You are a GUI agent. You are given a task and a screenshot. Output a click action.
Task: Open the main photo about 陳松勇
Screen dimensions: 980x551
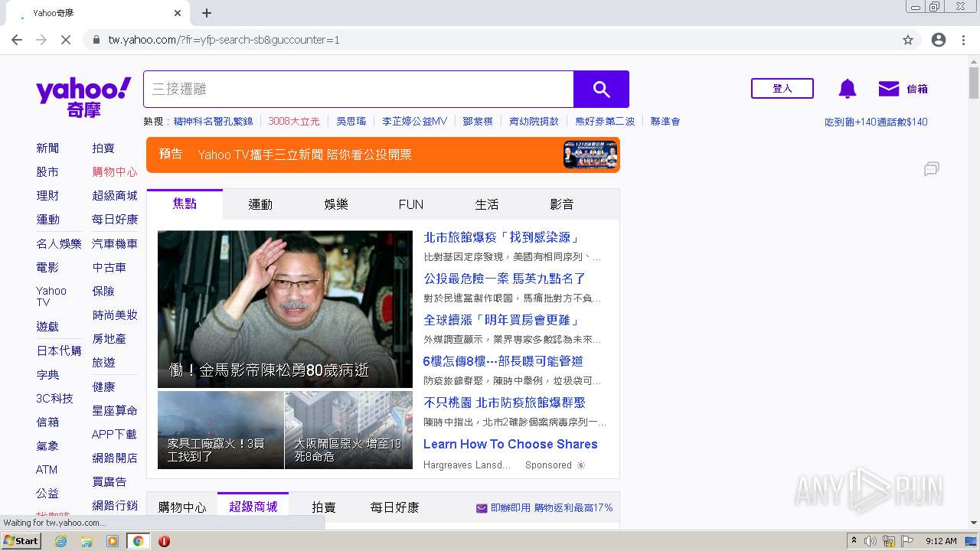(x=285, y=309)
